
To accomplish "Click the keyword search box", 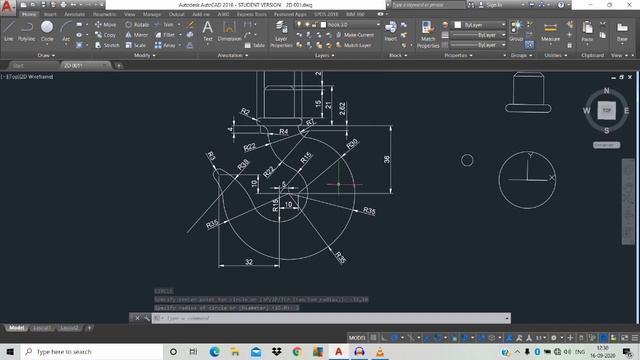I will coord(429,5).
